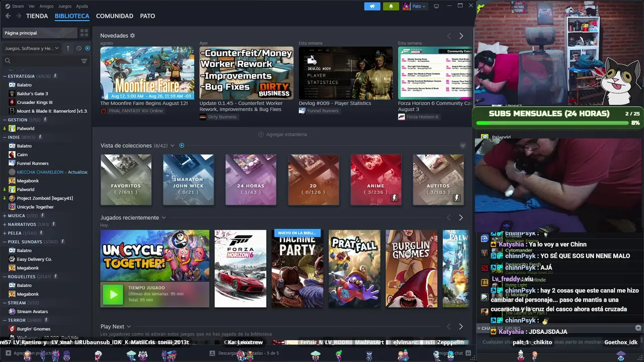
Task: Switch to the COMUNIDAD tab
Action: click(x=115, y=16)
